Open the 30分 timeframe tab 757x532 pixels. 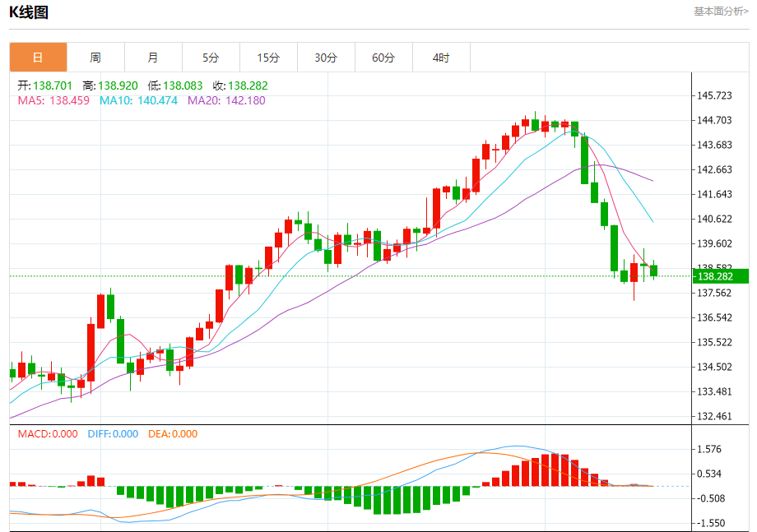point(326,58)
